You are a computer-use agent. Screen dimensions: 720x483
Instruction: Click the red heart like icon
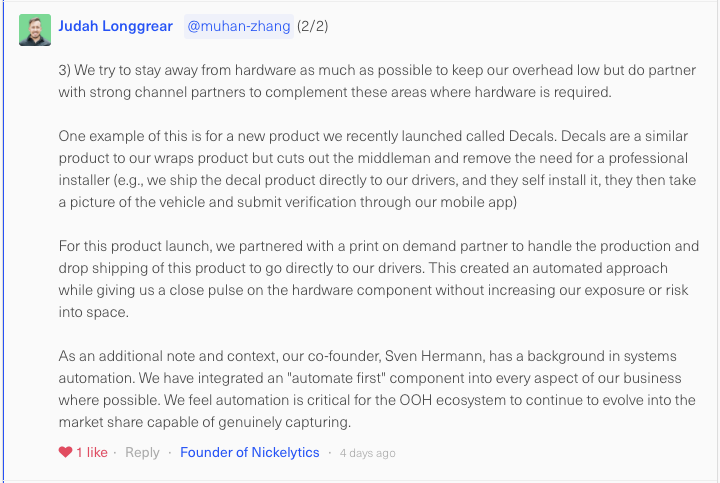[65, 452]
